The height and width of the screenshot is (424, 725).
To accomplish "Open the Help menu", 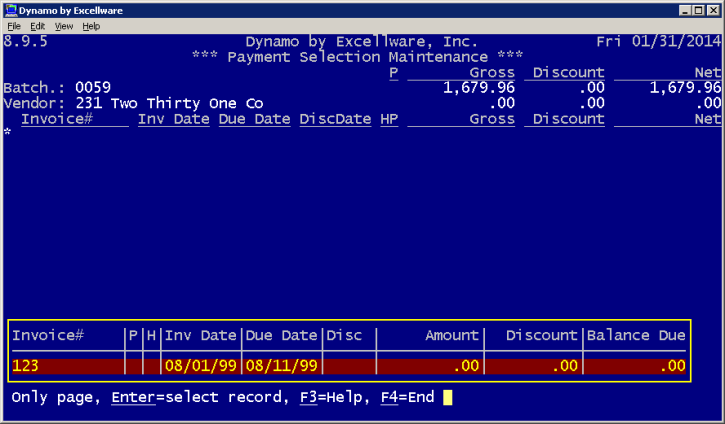I will tap(91, 26).
